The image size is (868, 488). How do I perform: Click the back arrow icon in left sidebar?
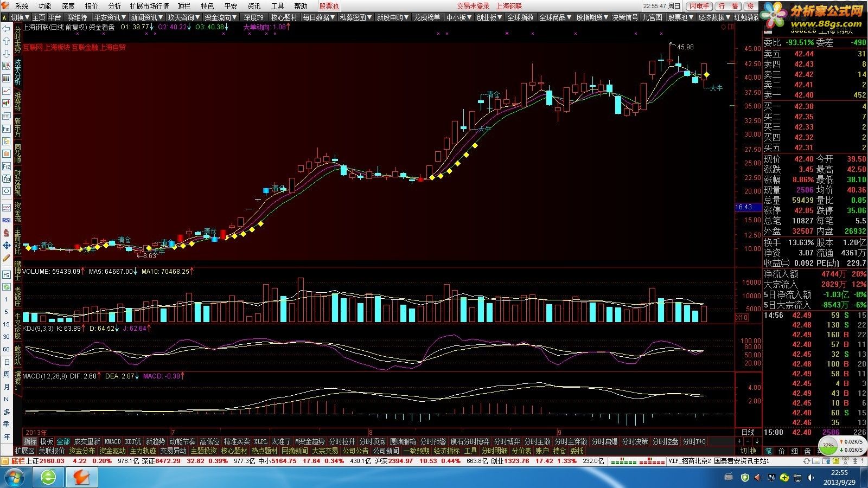point(7,29)
